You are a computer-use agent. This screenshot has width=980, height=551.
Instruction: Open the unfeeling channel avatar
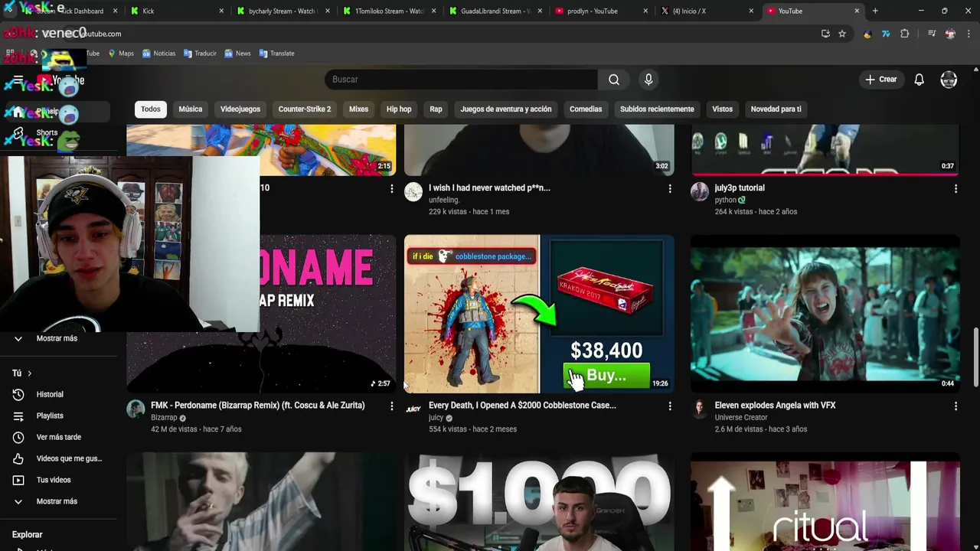coord(413,191)
